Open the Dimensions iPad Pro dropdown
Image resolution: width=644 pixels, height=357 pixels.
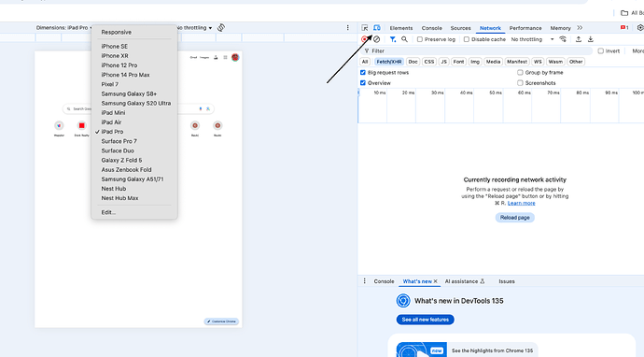pos(63,27)
